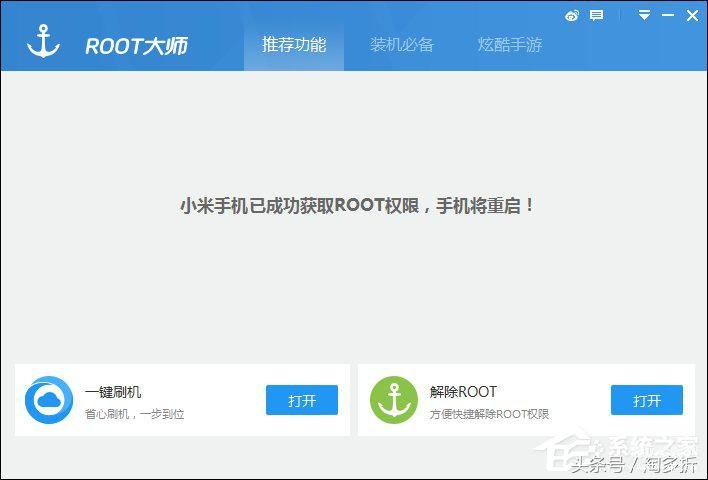The image size is (708, 480).
Task: Open the feedback message icon
Action: 596,16
